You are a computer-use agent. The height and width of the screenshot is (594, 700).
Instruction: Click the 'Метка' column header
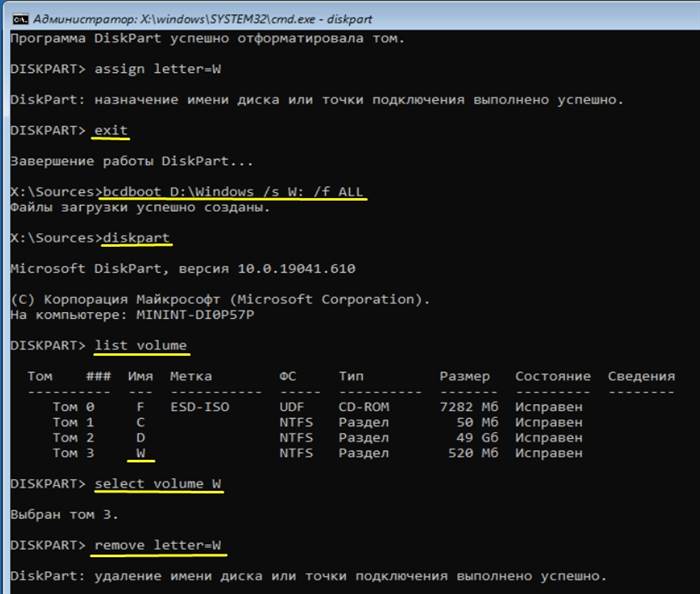(191, 376)
